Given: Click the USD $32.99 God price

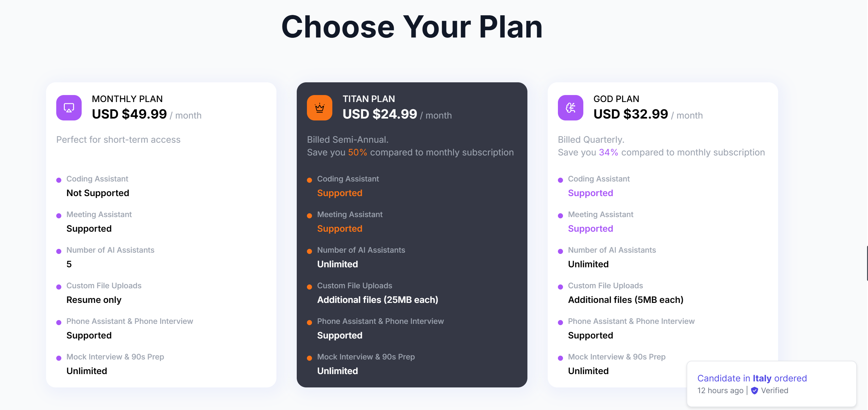Looking at the screenshot, I should click(x=630, y=114).
